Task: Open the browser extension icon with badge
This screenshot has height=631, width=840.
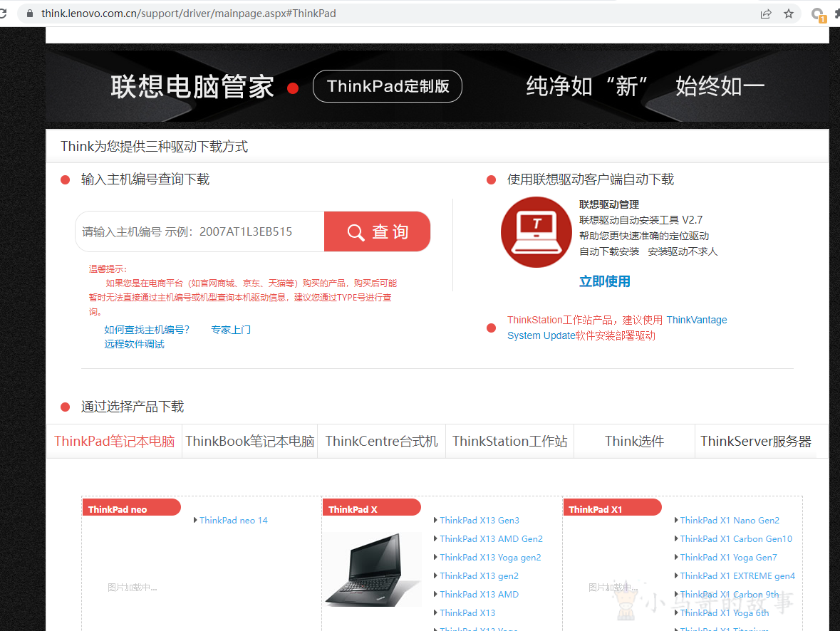Action: click(817, 14)
